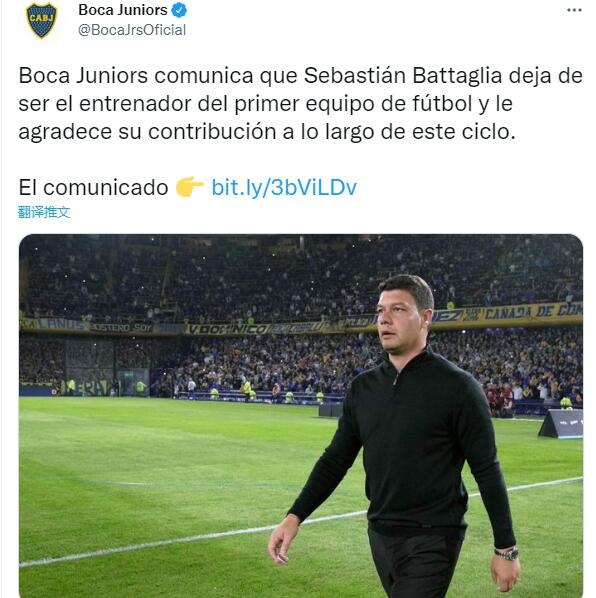Image resolution: width=596 pixels, height=598 pixels.
Task: Open the three-dot more options menu
Action: pyautogui.click(x=574, y=10)
